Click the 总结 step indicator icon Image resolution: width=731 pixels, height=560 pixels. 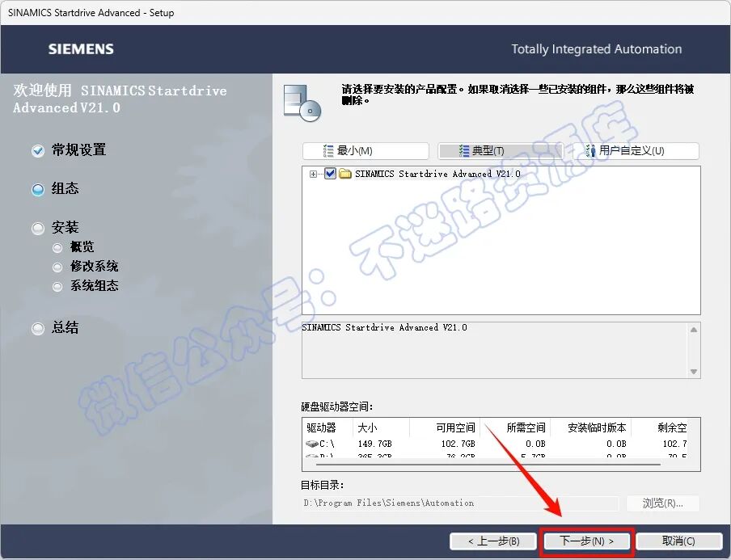(38, 328)
